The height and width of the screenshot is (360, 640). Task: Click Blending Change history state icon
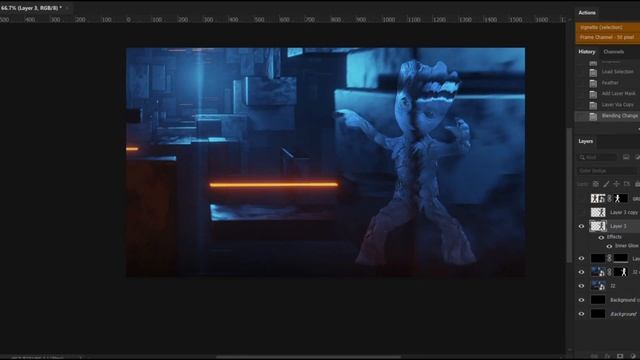point(593,116)
